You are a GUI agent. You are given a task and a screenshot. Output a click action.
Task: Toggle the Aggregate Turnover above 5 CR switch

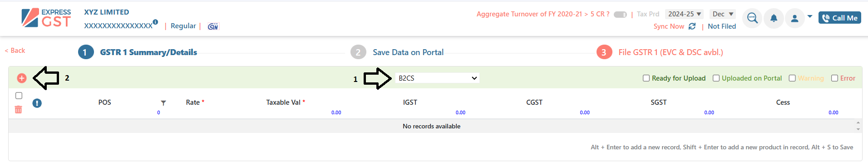pyautogui.click(x=620, y=15)
